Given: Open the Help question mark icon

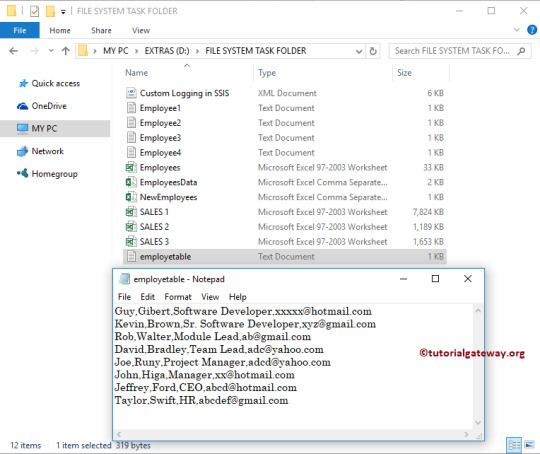Looking at the screenshot, I should [532, 30].
